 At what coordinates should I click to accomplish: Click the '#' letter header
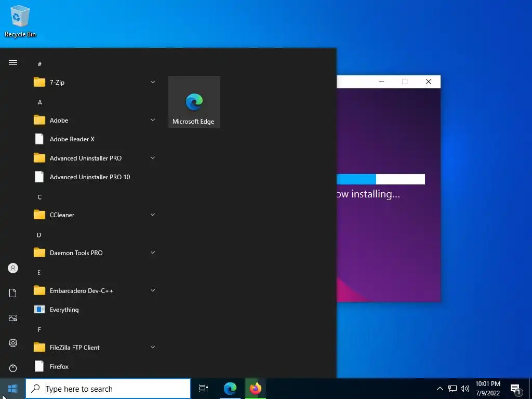pos(39,64)
